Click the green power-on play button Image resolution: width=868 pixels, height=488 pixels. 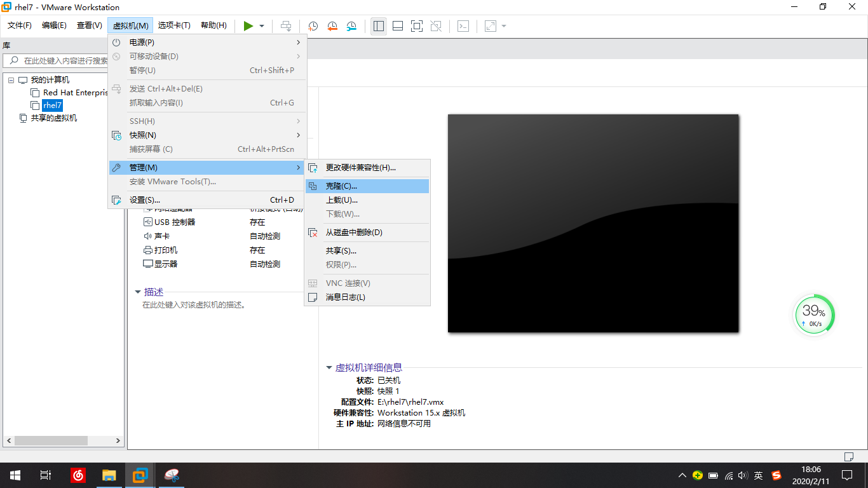[248, 26]
